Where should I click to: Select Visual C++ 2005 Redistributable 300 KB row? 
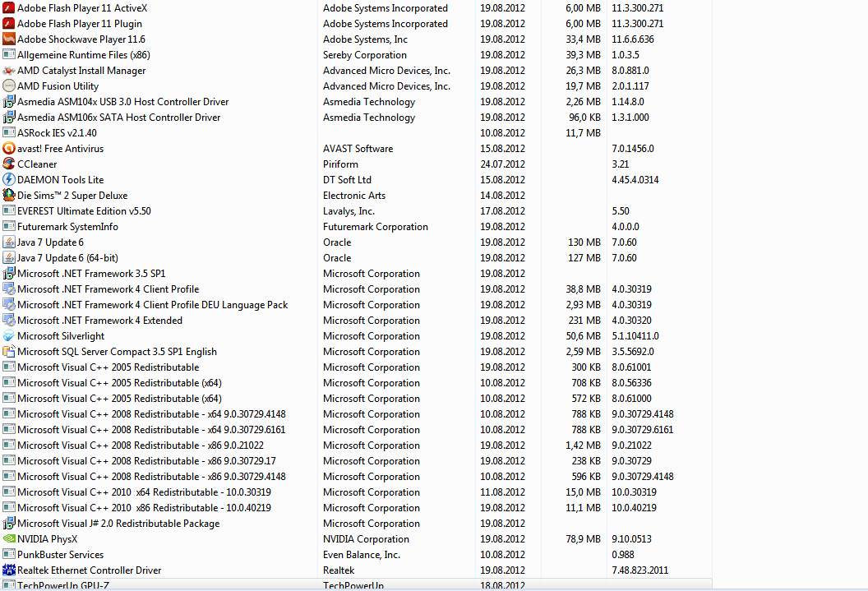tap(356, 367)
